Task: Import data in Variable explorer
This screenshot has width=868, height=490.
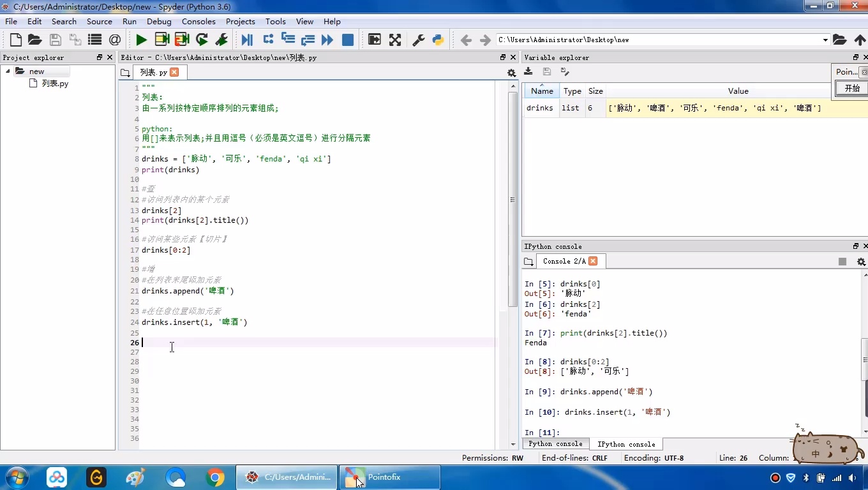Action: (528, 71)
